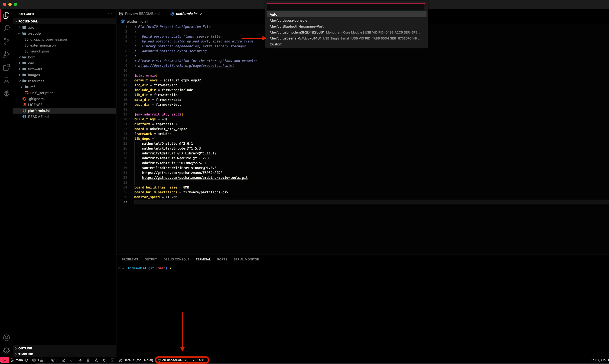Collapse the .vscode folder
The height and width of the screenshot is (364, 609).
pyautogui.click(x=34, y=34)
